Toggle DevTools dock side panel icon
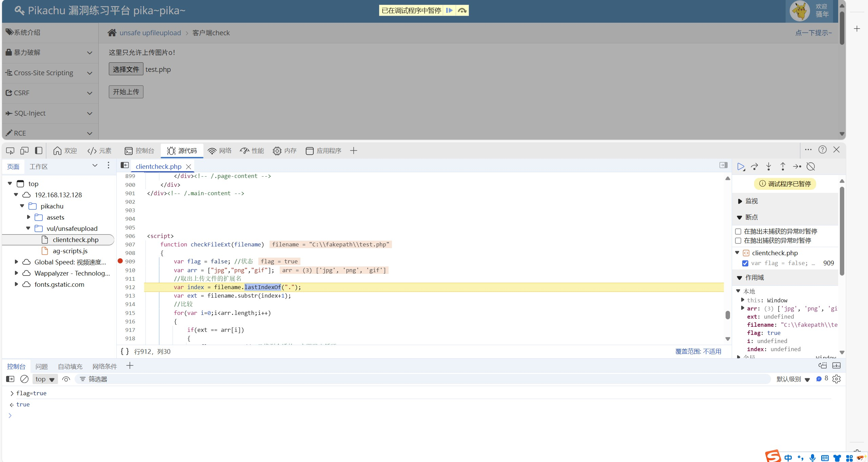 (39, 150)
